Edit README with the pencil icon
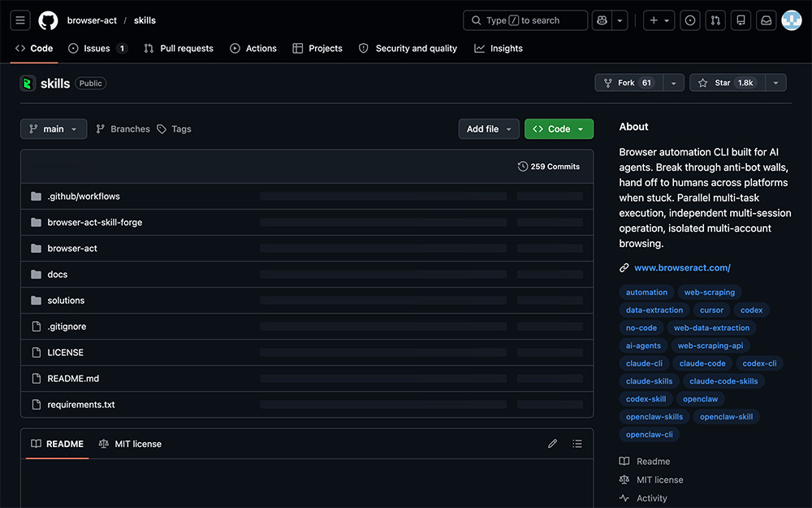Viewport: 812px width, 508px height. [552, 444]
